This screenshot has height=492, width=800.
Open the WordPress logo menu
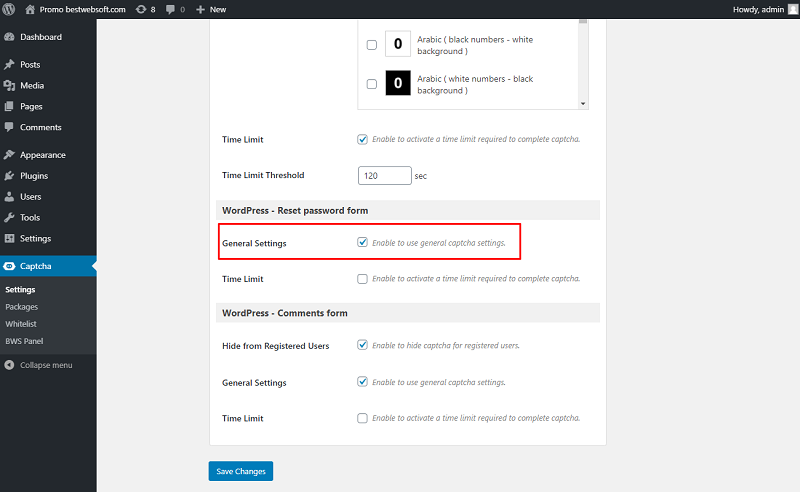click(9, 9)
